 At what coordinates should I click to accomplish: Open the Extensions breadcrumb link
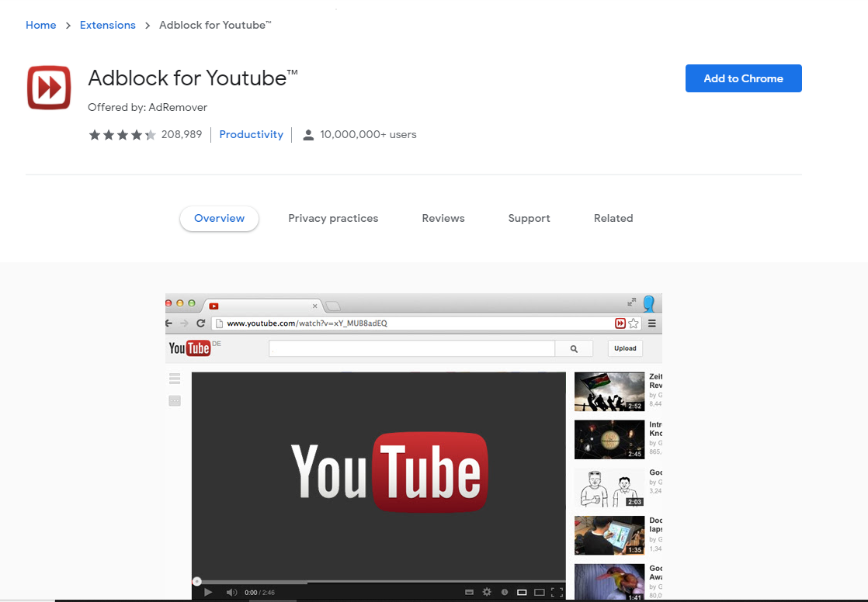click(107, 25)
